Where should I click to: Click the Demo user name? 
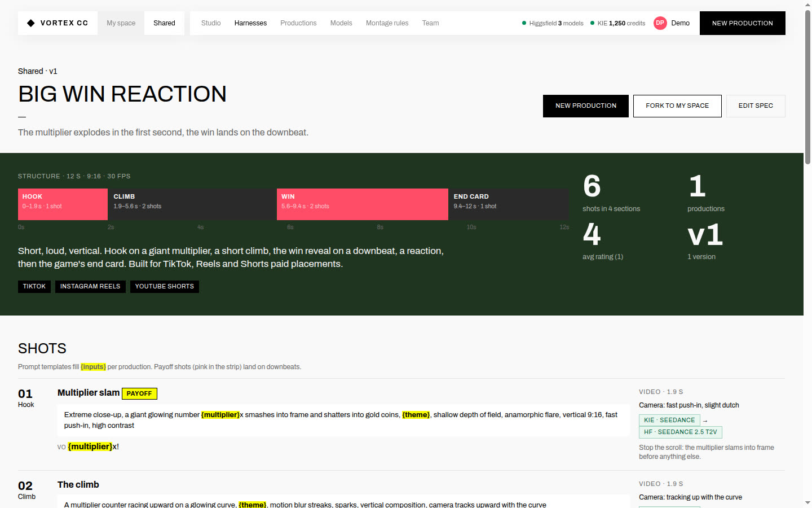[x=680, y=23]
